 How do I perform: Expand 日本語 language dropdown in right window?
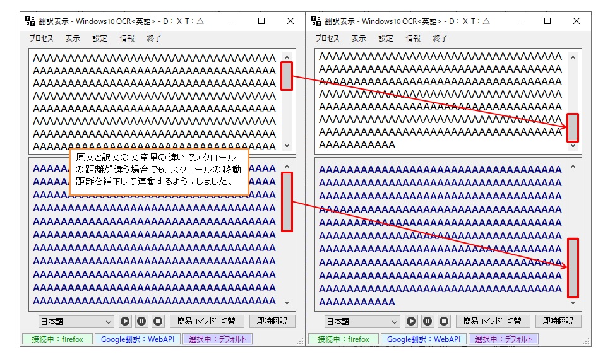[x=362, y=322]
